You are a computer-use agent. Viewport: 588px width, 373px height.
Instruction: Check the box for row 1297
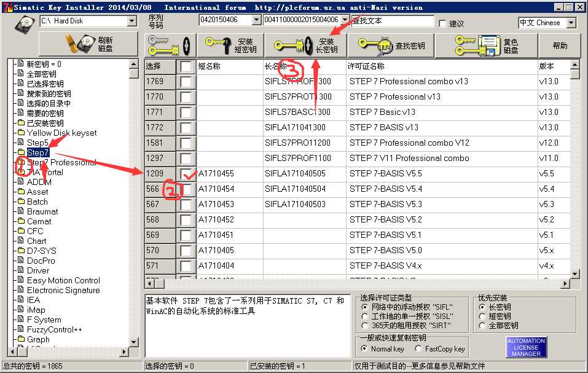click(186, 159)
